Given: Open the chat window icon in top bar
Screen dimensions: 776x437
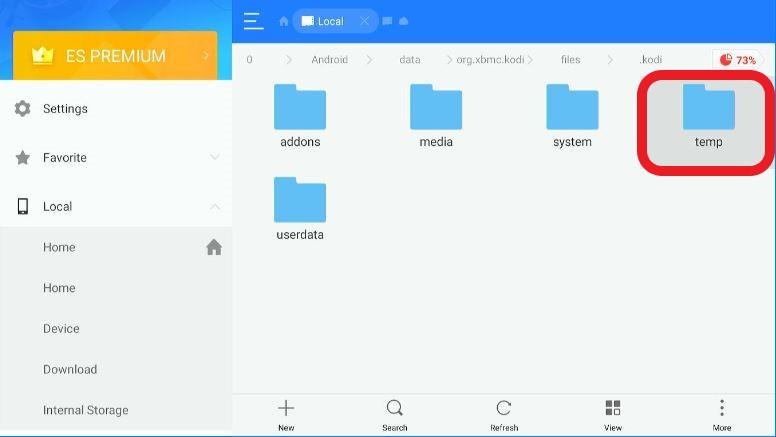Looking at the screenshot, I should (x=388, y=21).
